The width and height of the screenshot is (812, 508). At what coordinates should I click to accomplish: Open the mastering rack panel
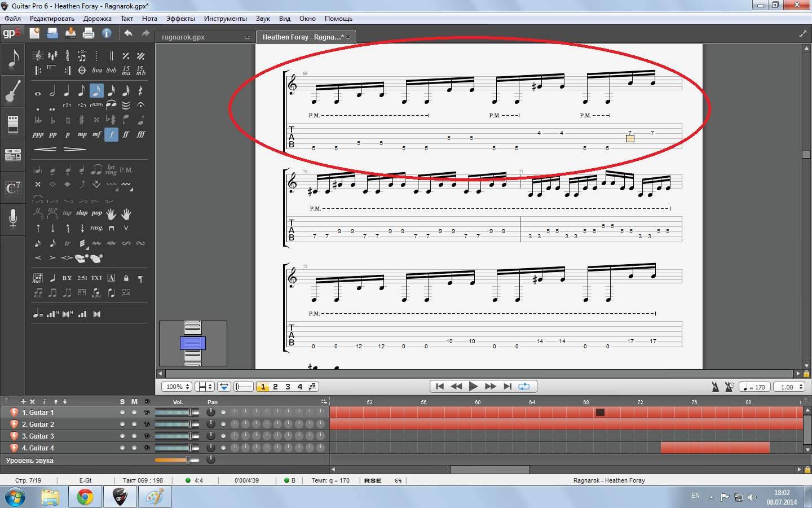(x=13, y=155)
